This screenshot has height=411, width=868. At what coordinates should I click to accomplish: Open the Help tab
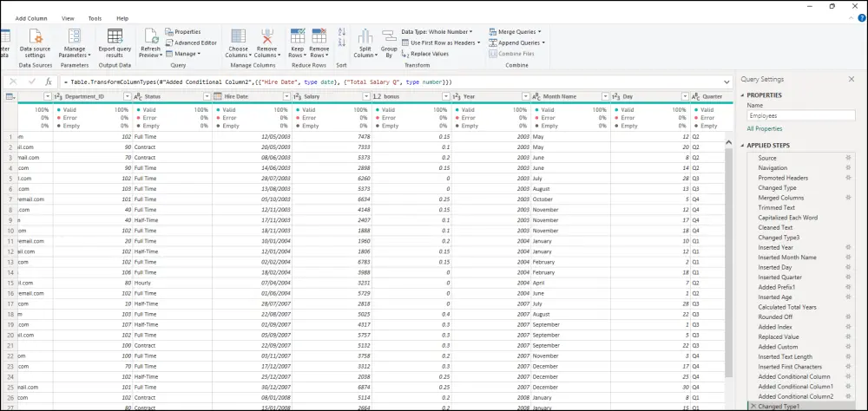click(x=122, y=18)
